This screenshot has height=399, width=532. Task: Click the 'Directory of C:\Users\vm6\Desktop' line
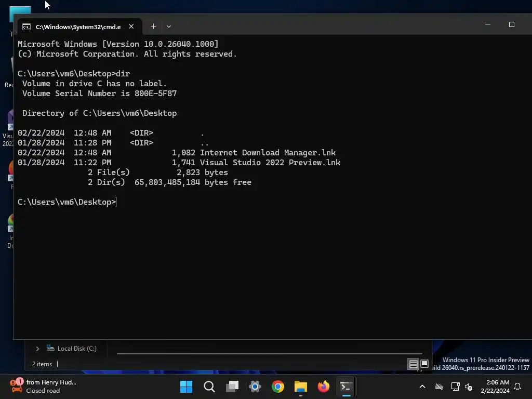(99, 113)
